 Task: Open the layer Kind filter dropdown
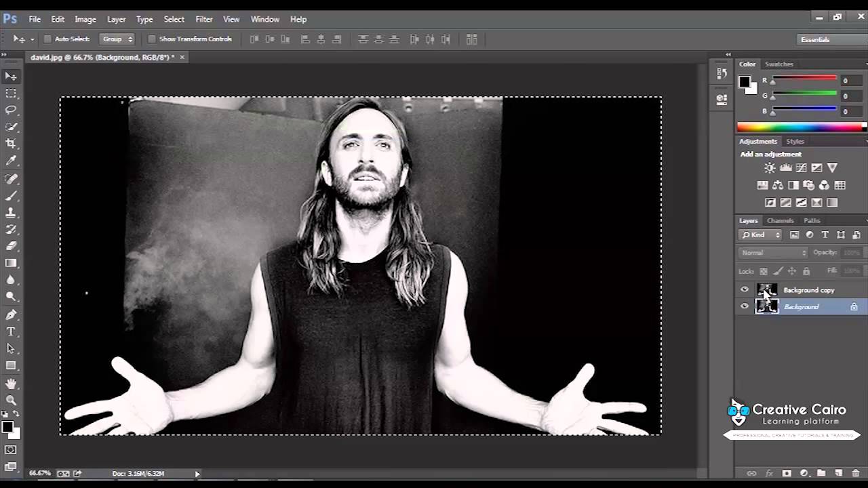[760, 235]
